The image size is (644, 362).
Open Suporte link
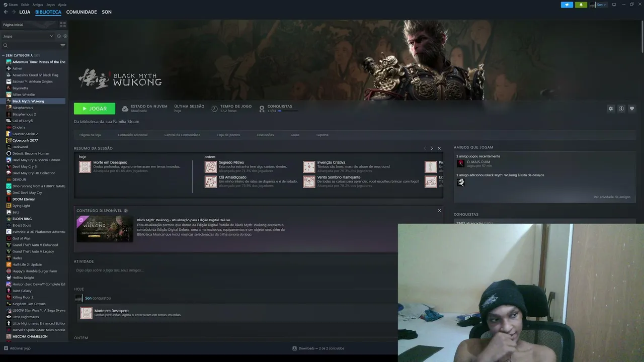pyautogui.click(x=323, y=135)
